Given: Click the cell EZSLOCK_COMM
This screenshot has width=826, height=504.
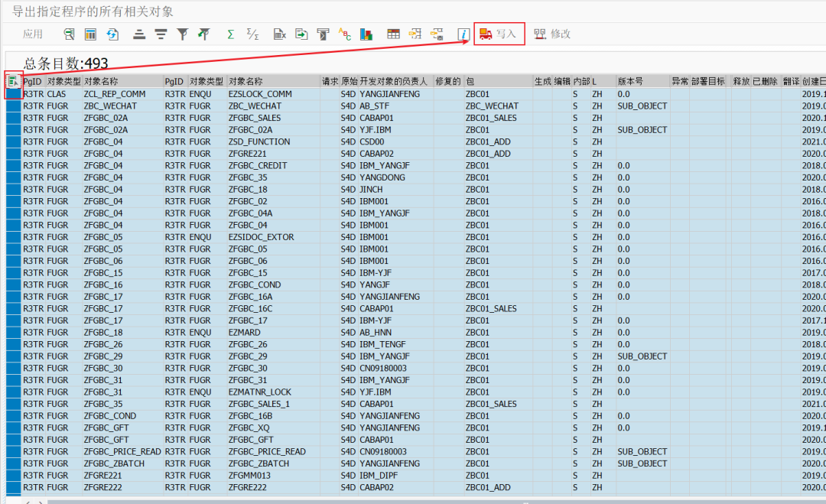Looking at the screenshot, I should pyautogui.click(x=260, y=94).
